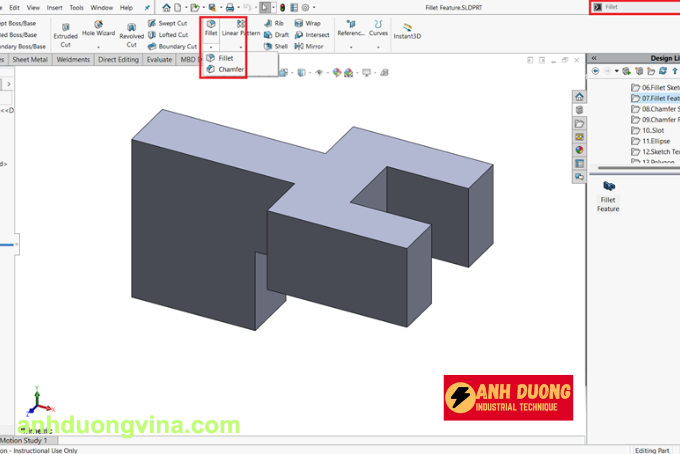Open the Insert menu
Image resolution: width=680 pixels, height=454 pixels.
[x=54, y=7]
